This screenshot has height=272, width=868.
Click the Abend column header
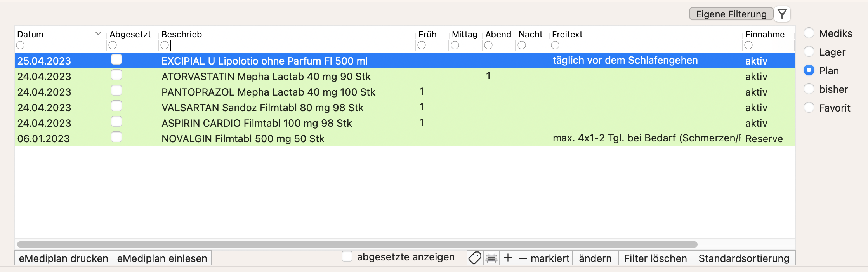pos(498,34)
